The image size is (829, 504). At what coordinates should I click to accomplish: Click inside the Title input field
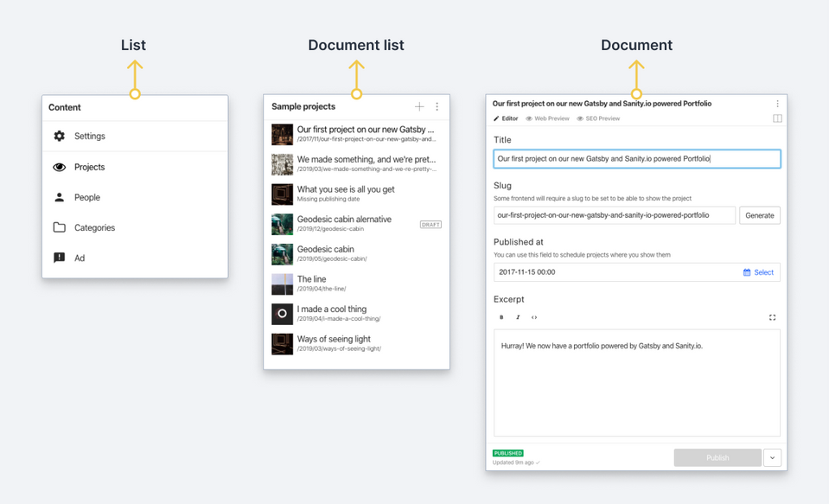(636, 158)
